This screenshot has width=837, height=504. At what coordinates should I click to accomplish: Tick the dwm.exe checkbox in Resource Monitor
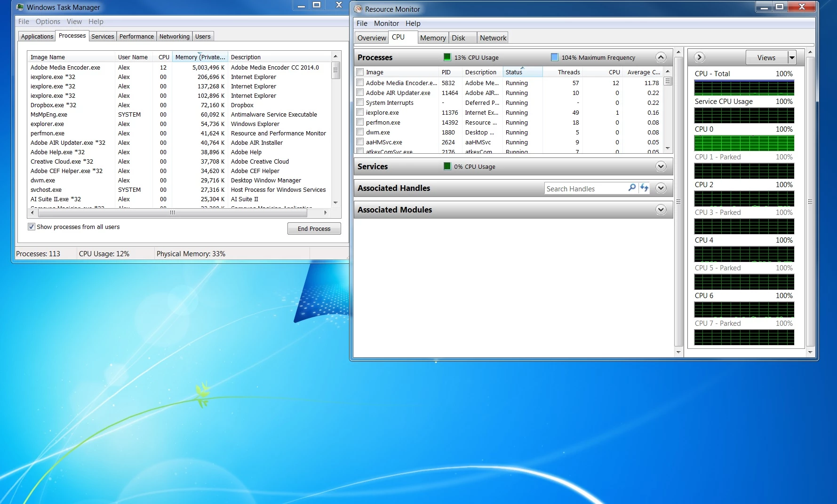360,132
